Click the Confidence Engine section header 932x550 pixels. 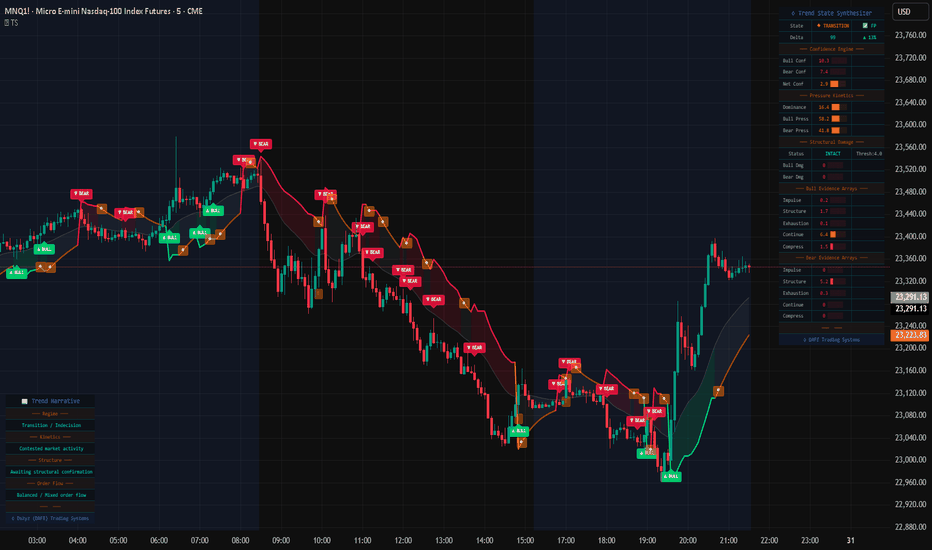point(832,48)
